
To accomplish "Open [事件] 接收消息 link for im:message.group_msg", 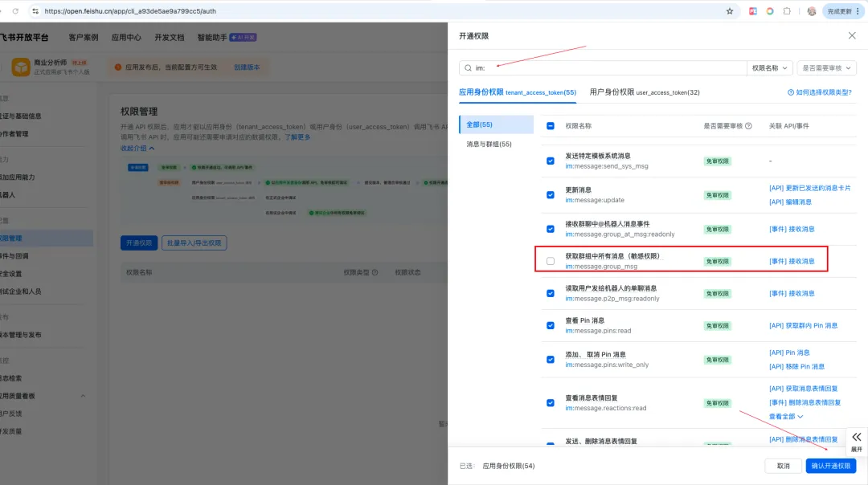I will (792, 261).
